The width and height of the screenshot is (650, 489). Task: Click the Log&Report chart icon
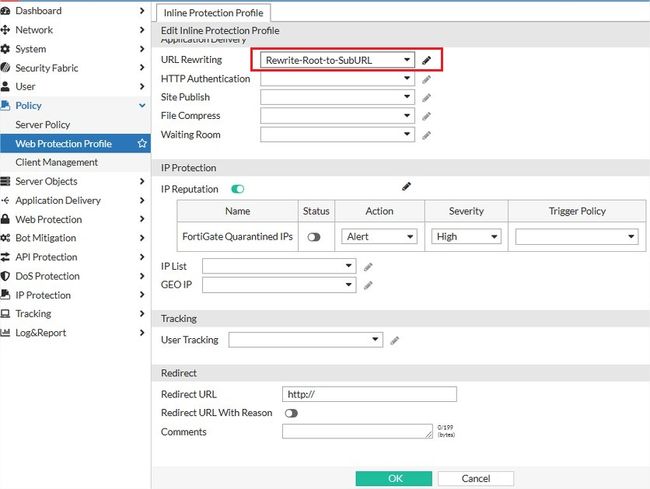(5, 333)
